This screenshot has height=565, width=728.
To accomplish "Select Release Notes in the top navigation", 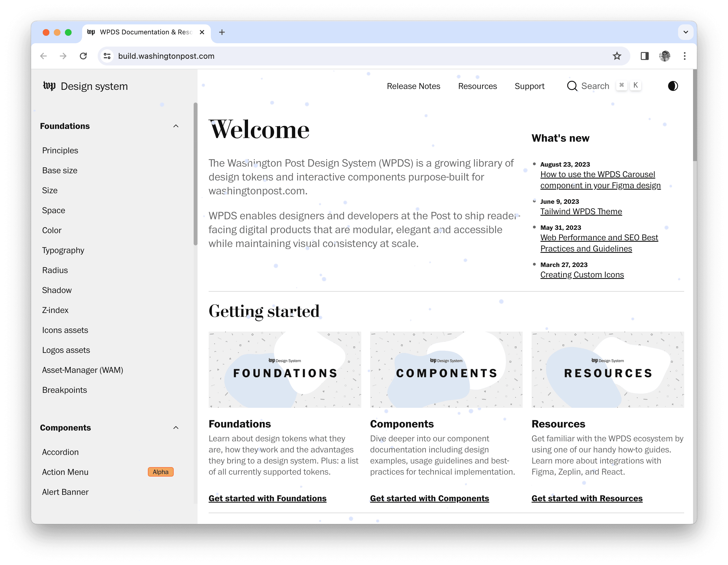I will 413,86.
